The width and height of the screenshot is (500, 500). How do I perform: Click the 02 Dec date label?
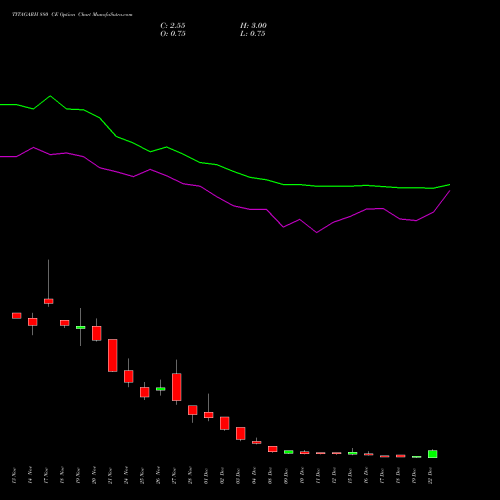tap(222, 476)
